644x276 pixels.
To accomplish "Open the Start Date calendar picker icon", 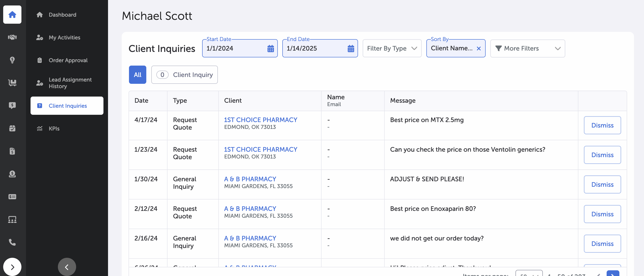I will coord(270,49).
